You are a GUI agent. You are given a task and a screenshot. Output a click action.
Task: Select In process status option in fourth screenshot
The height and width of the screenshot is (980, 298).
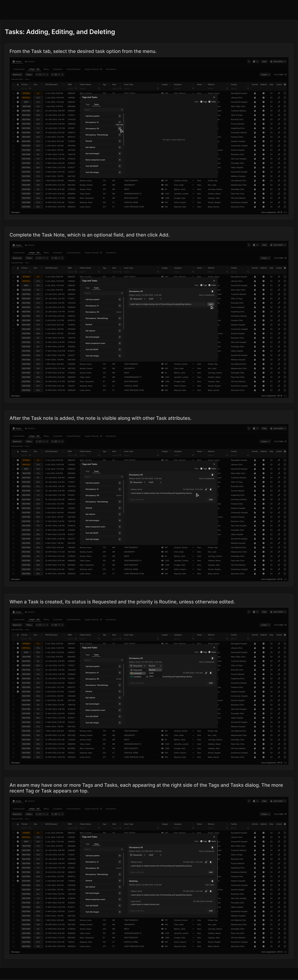pos(137,673)
